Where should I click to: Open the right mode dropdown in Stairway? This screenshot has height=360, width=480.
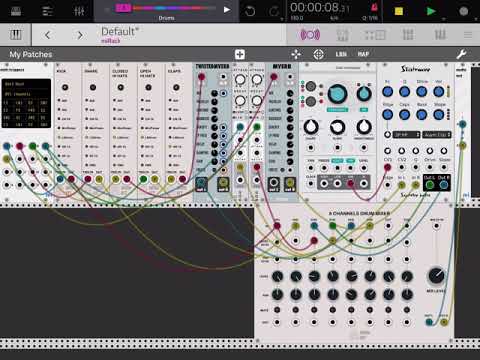point(437,135)
